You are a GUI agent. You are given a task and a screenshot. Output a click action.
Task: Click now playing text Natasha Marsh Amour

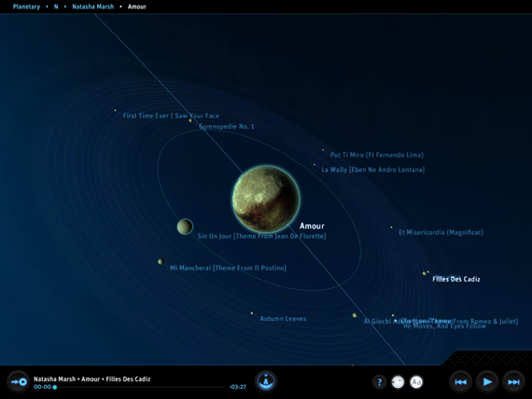91,379
